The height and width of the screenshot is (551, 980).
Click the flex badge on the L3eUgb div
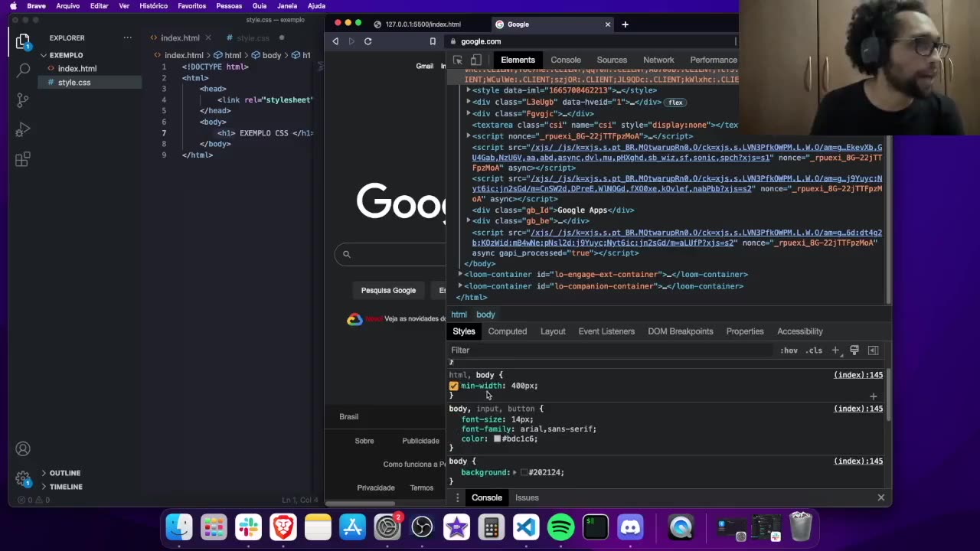[675, 103]
